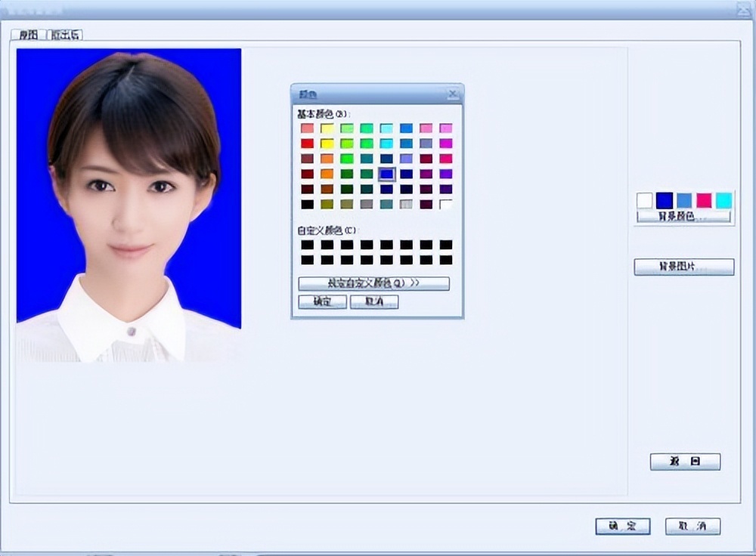Select the black swatch in basic colors
Screen dimensions: 756x556
307,204
